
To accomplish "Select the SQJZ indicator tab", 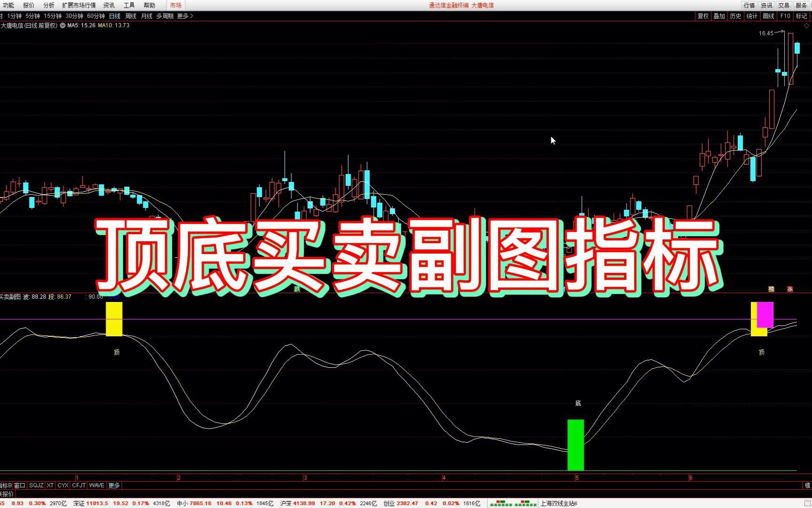I will coord(36,485).
